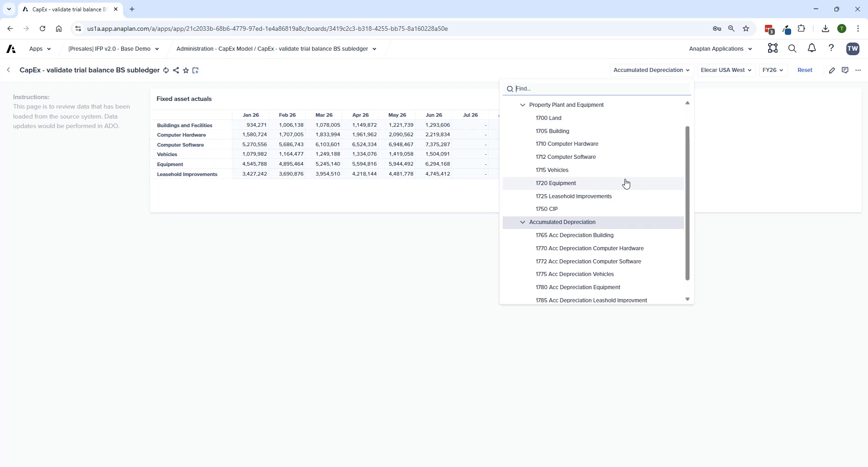Open the Anaplan search panel
868x467 pixels.
pyautogui.click(x=793, y=48)
